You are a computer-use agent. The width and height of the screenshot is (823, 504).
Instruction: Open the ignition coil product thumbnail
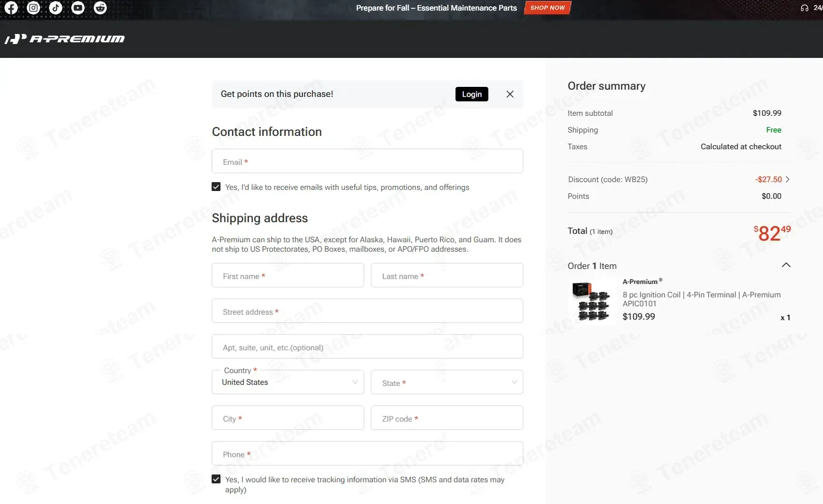click(591, 301)
